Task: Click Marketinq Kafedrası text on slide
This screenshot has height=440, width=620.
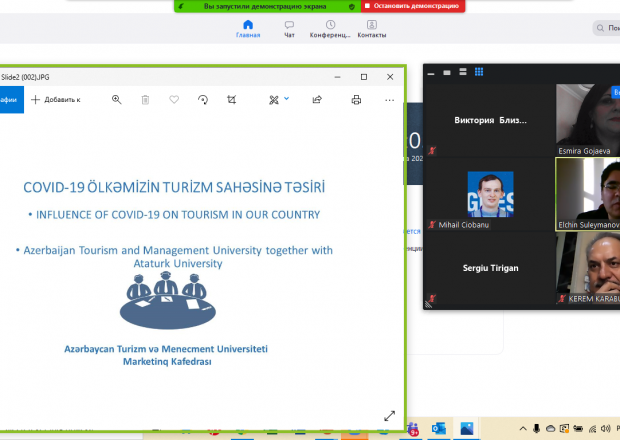Action: [167, 362]
